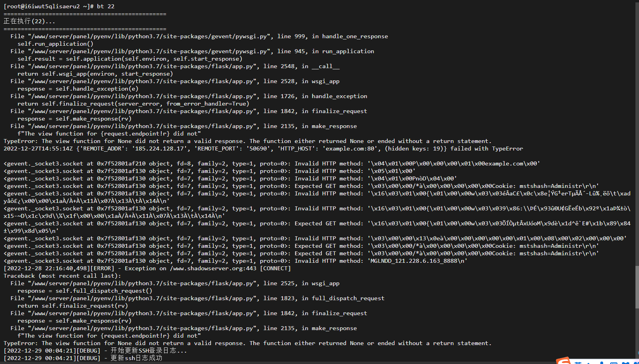Click the "正在执行(22)..." status line

coord(30,21)
